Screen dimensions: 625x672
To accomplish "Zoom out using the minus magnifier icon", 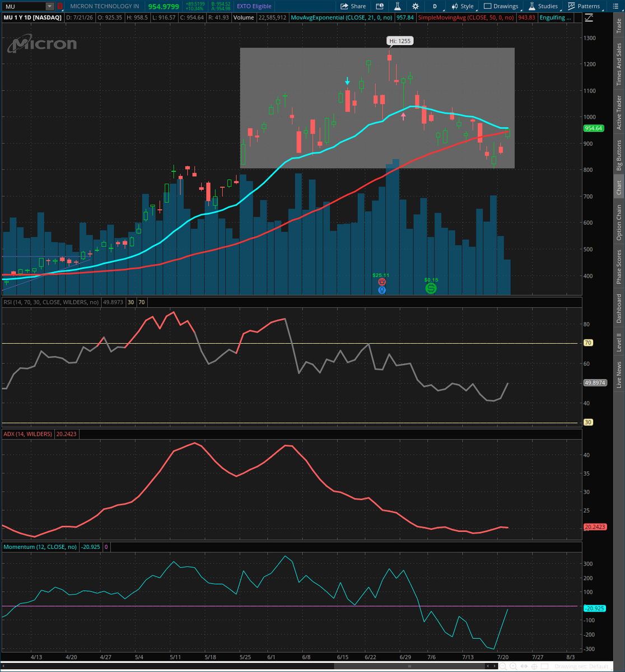I will 503,666.
